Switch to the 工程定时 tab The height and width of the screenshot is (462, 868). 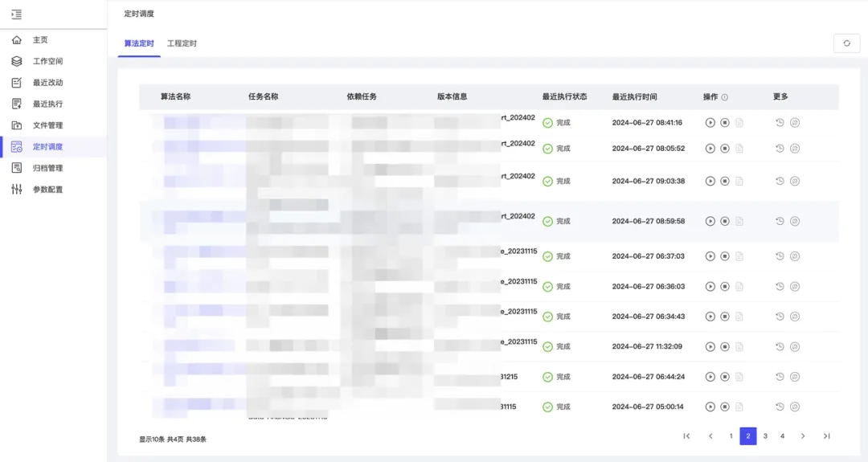[182, 43]
